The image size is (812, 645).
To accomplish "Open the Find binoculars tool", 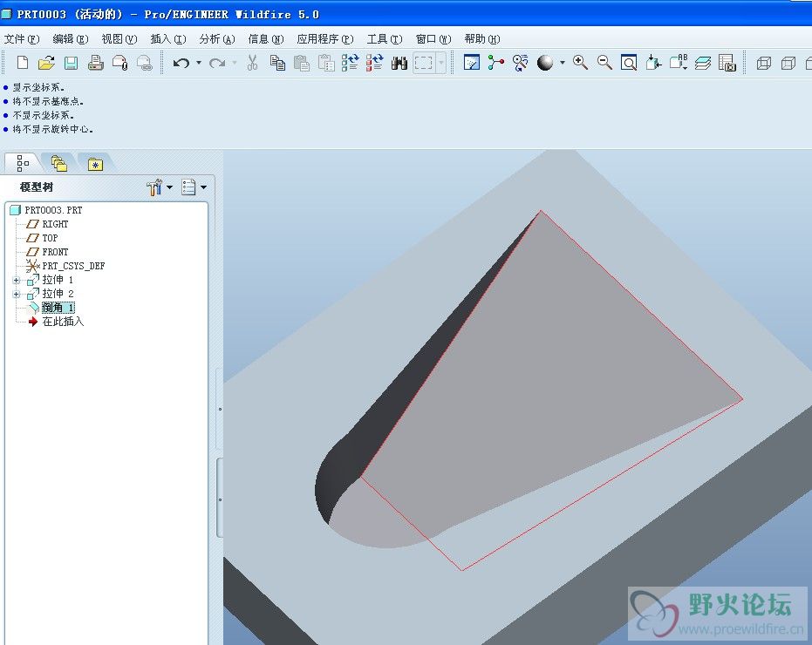I will coord(399,63).
